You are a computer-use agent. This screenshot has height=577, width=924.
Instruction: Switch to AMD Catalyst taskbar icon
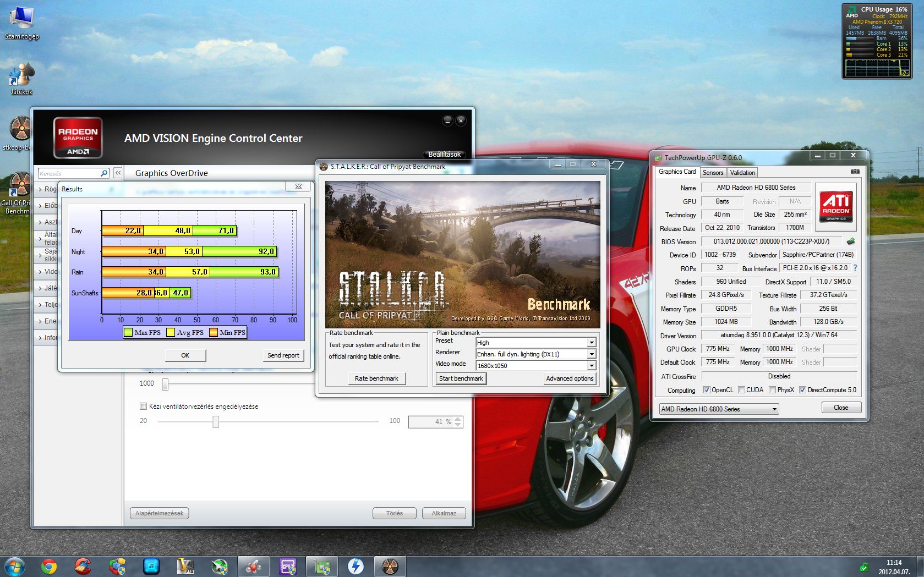[x=254, y=566]
